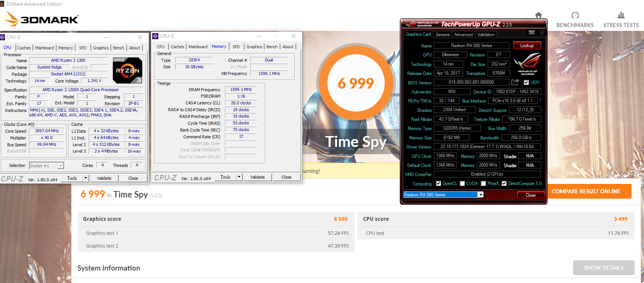Click the AMD Ryzen 3 1300 name field
Screen dimensions: 644x283
point(68,60)
